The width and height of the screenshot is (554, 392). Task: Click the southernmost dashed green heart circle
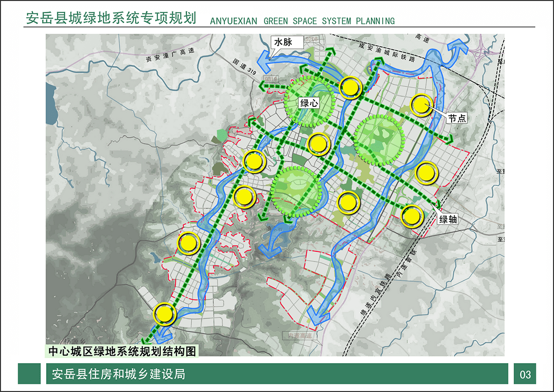point(296,192)
